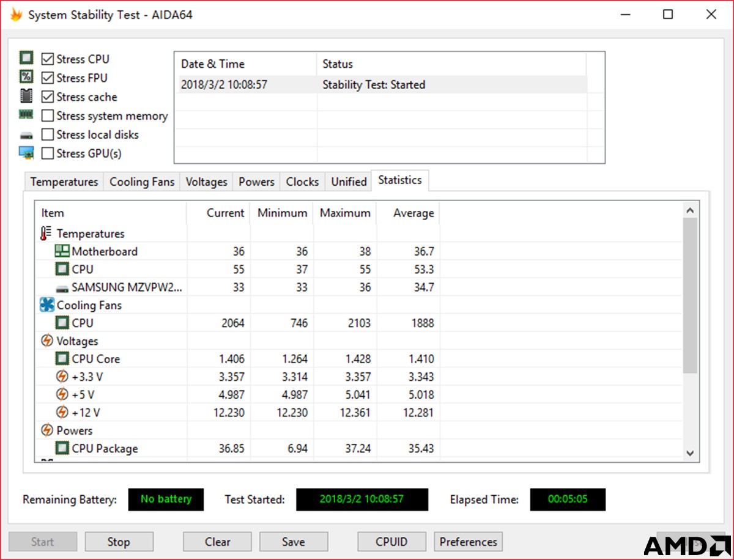Click the +12 V average value 12.281

(418, 413)
